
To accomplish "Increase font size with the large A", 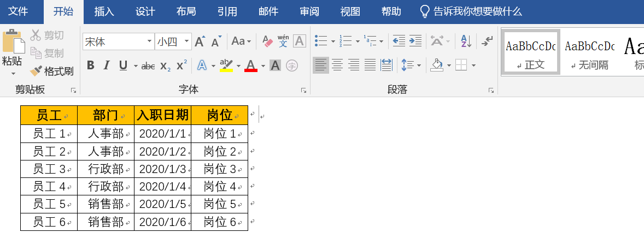I will (200, 41).
